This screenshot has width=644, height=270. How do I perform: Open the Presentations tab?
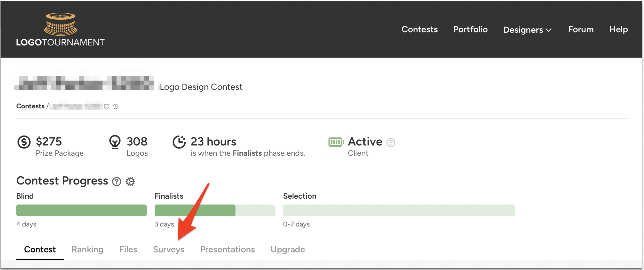point(227,250)
